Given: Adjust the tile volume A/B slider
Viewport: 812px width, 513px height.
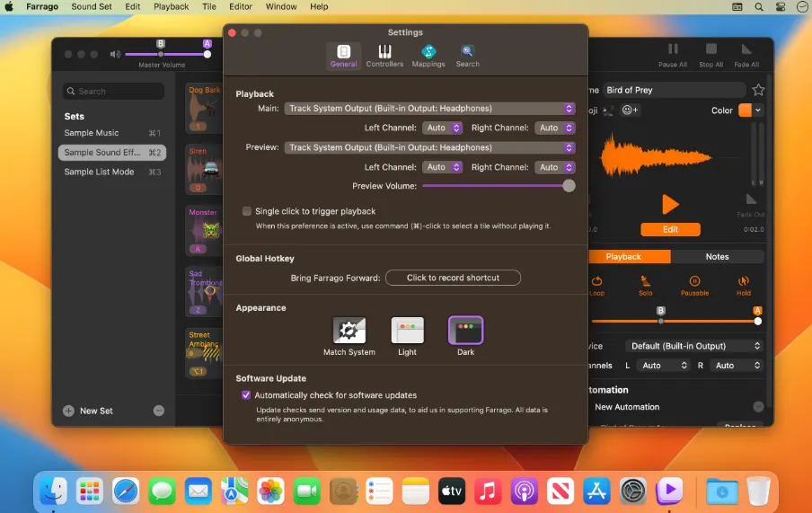Looking at the screenshot, I should [675, 322].
